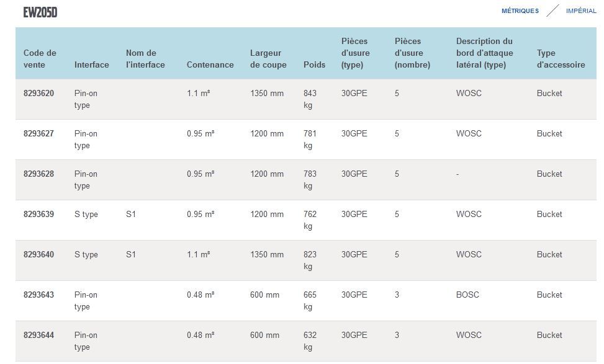Click the Type d'accessoire column header
604x364 pixels.
click(x=561, y=59)
